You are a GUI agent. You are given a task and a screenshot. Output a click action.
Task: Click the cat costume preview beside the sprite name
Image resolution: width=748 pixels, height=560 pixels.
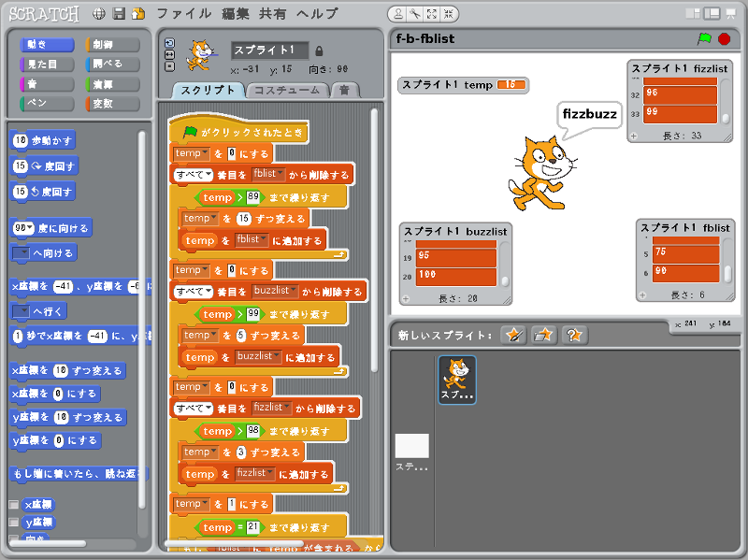tap(200, 55)
